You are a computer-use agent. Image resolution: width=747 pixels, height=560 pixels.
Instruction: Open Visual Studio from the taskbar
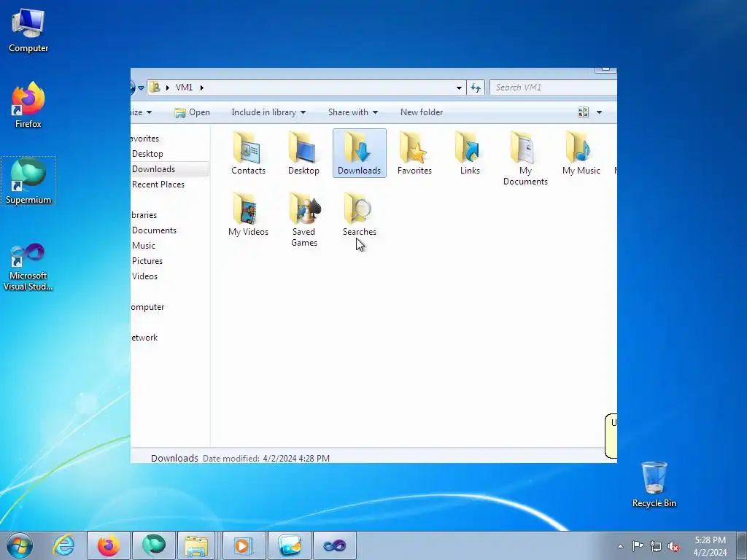(334, 545)
